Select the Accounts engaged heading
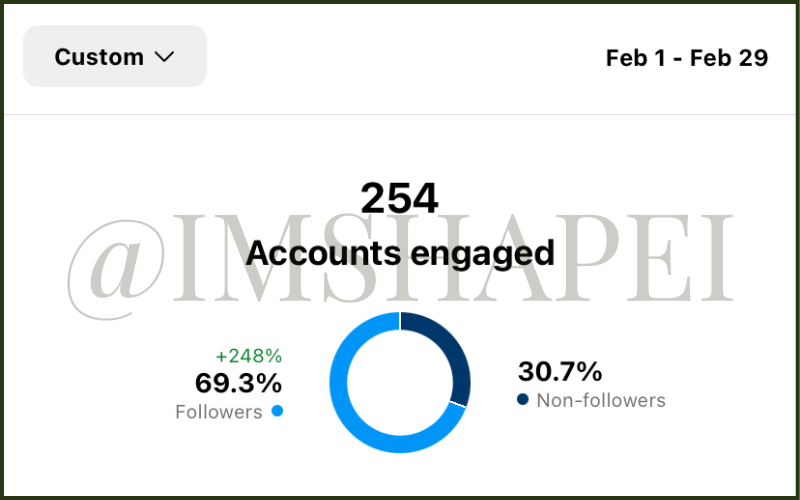Image resolution: width=800 pixels, height=500 pixels. (x=399, y=253)
